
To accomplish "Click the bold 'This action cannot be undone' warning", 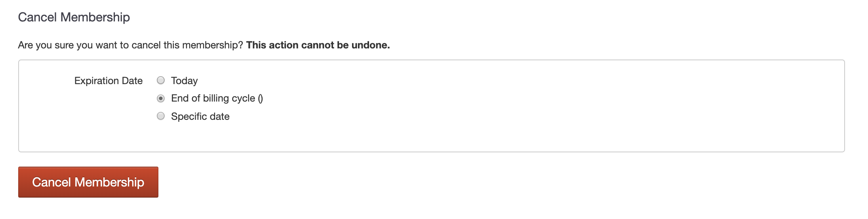I will (318, 45).
